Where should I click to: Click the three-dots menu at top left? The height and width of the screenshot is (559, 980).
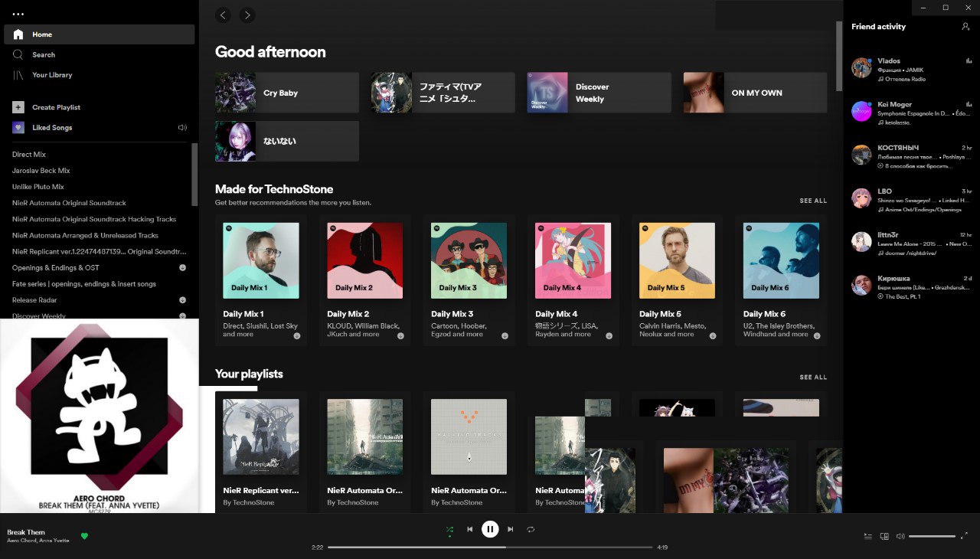click(18, 14)
